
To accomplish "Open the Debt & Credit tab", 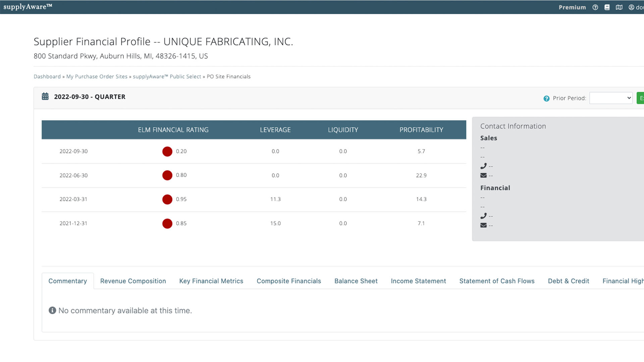I will (x=568, y=281).
